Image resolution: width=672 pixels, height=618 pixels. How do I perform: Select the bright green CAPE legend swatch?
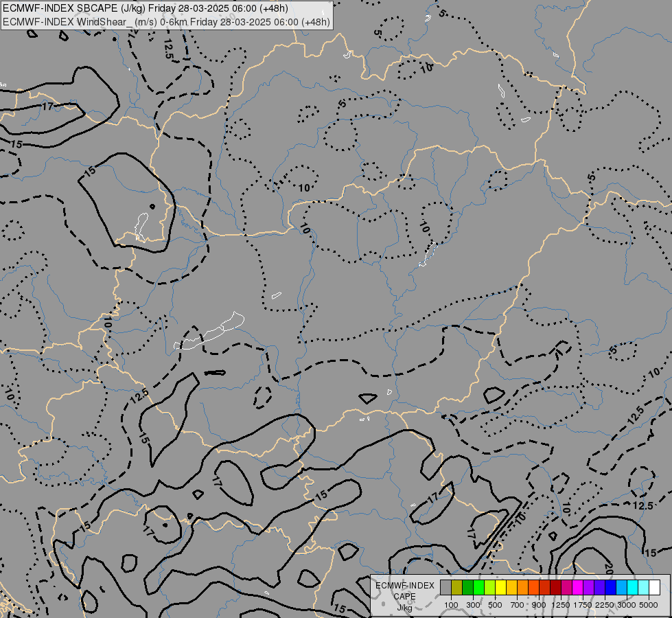pos(478,588)
